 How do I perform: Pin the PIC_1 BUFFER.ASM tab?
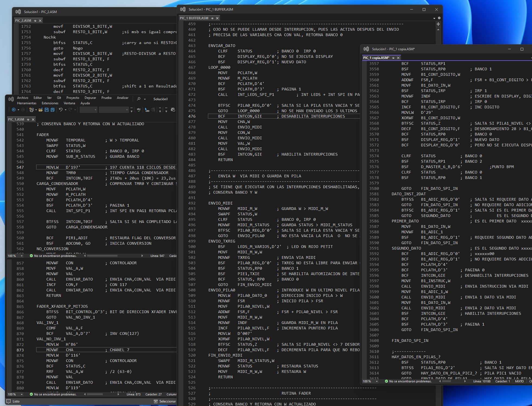[212, 18]
